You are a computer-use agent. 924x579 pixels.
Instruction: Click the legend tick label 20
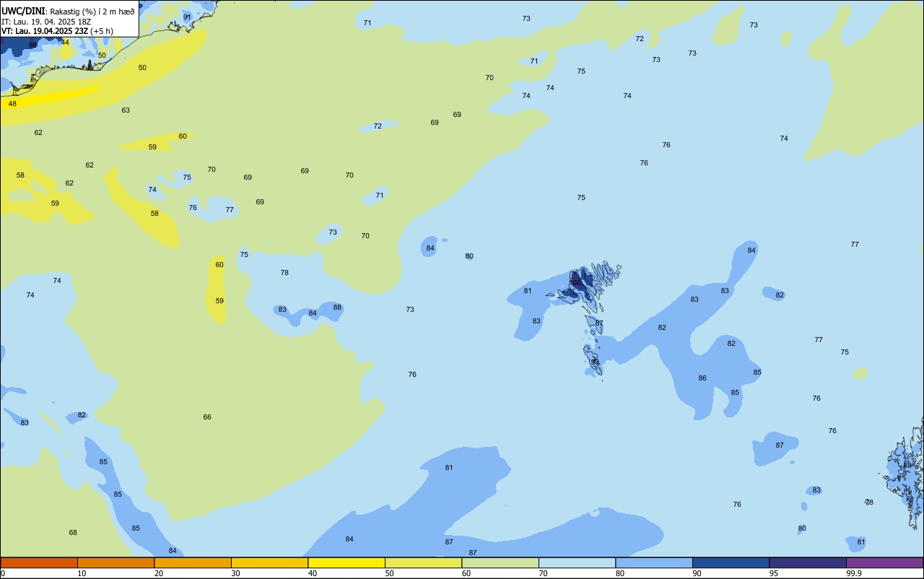(159, 573)
